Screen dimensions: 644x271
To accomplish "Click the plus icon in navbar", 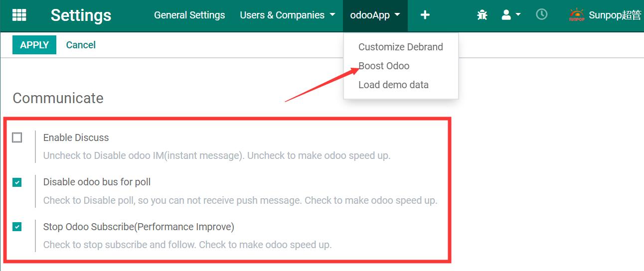I will pos(425,15).
